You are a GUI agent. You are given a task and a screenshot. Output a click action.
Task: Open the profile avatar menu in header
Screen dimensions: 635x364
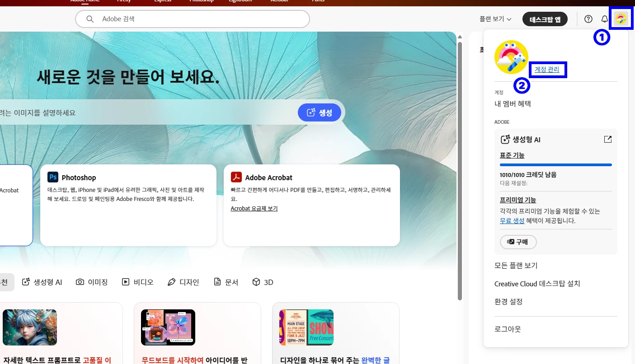(621, 19)
